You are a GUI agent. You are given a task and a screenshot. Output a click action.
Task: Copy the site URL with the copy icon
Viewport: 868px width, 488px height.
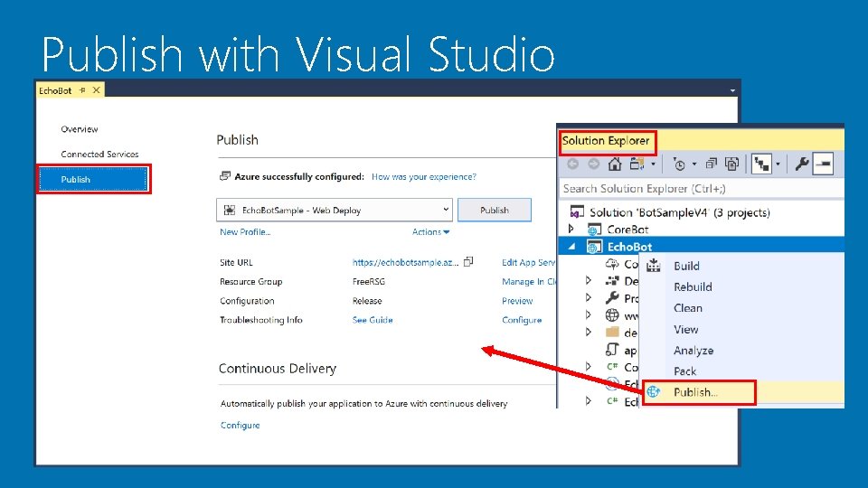[468, 262]
